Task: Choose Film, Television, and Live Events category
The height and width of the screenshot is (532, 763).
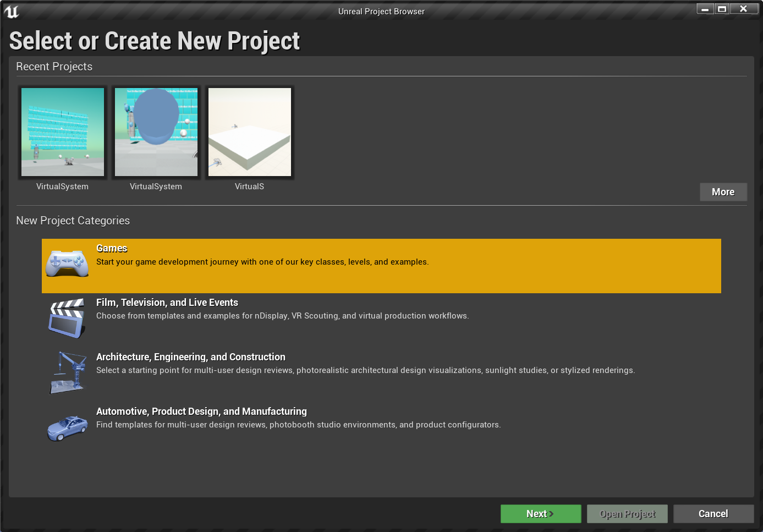Action: point(167,303)
